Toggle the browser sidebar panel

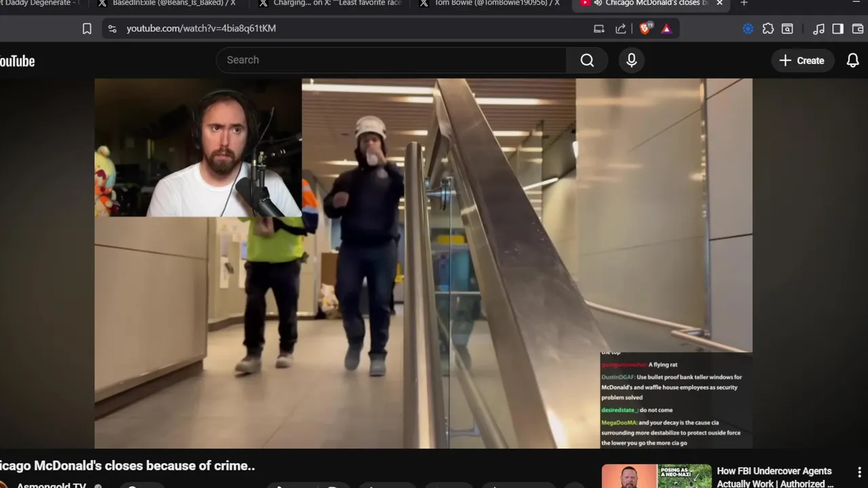point(838,28)
